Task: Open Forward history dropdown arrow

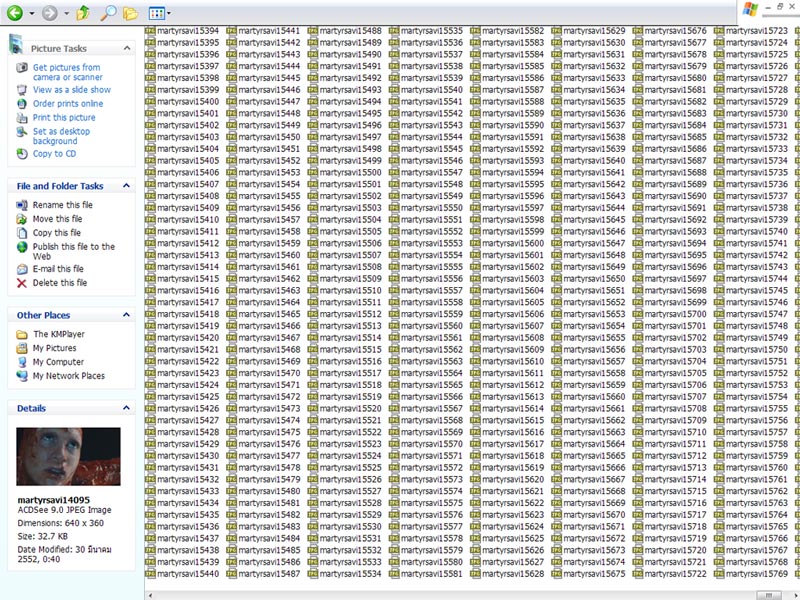Action: pos(66,13)
